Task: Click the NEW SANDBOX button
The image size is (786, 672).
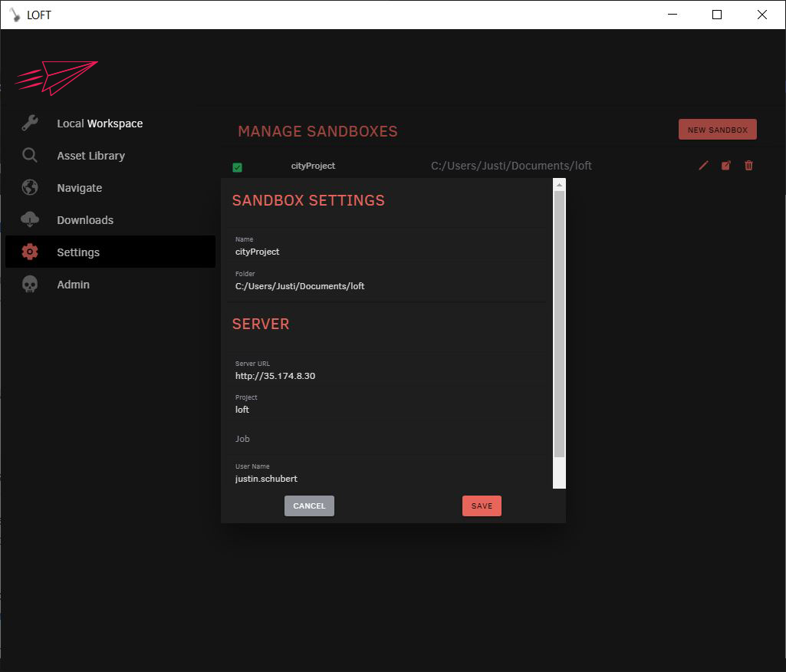Action: 717,129
